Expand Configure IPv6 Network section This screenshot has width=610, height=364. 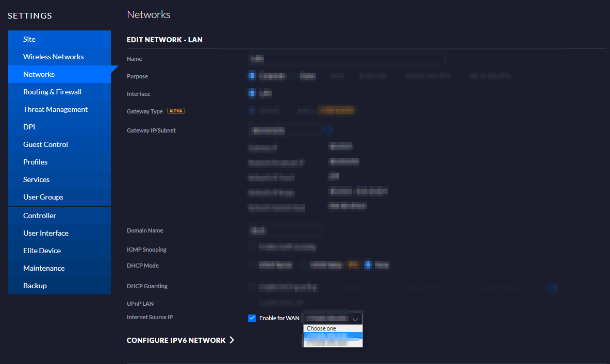click(x=176, y=340)
